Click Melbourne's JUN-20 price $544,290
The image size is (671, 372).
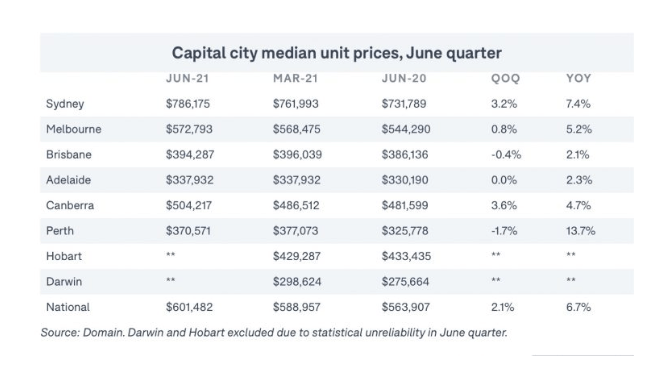pos(406,129)
